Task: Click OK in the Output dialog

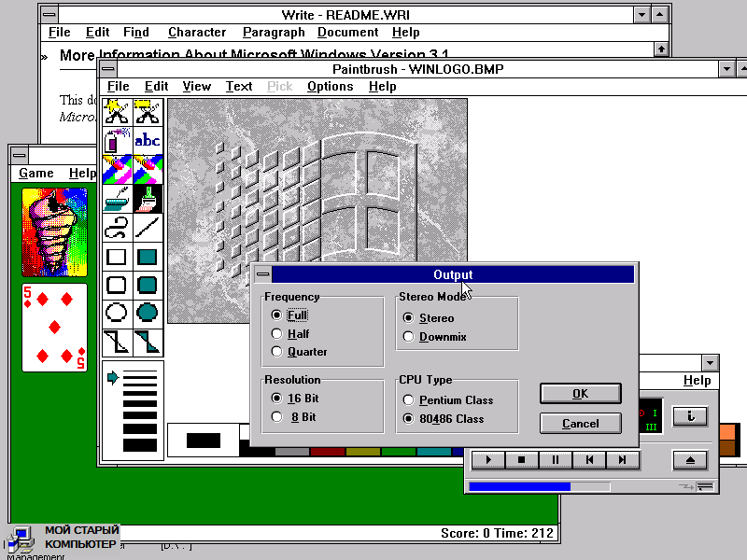Action: [x=580, y=394]
